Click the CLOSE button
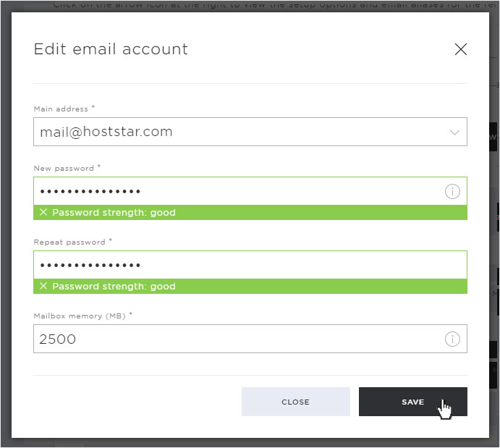The width and height of the screenshot is (500, 448). 296,402
